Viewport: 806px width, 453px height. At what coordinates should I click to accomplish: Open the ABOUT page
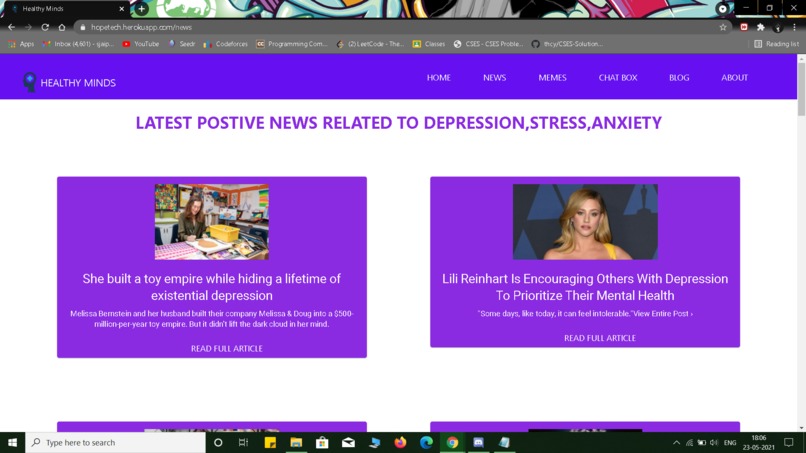(735, 78)
